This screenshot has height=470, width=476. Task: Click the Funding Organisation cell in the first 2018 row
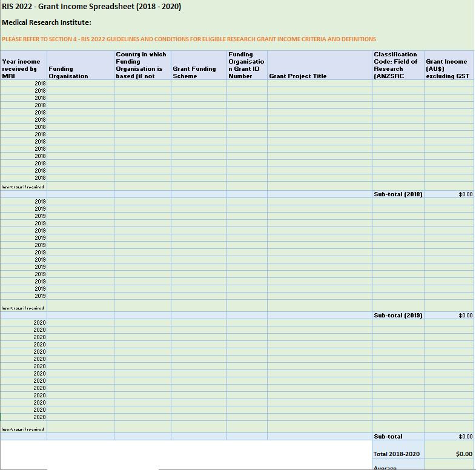[x=81, y=84]
